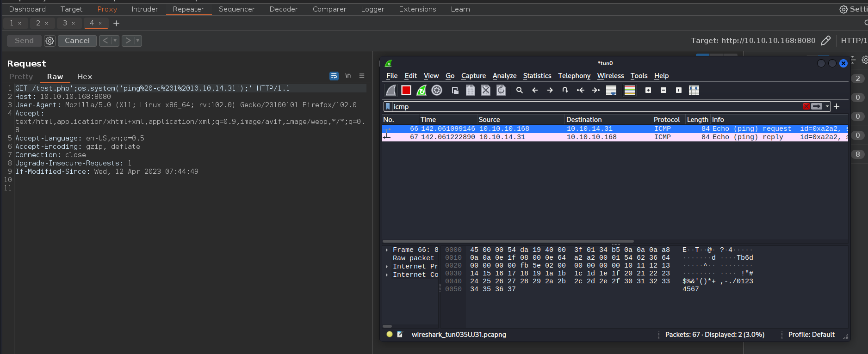Viewport: 868px width, 354px height.
Task: Open Repeater send options gear icon
Action: pos(50,41)
